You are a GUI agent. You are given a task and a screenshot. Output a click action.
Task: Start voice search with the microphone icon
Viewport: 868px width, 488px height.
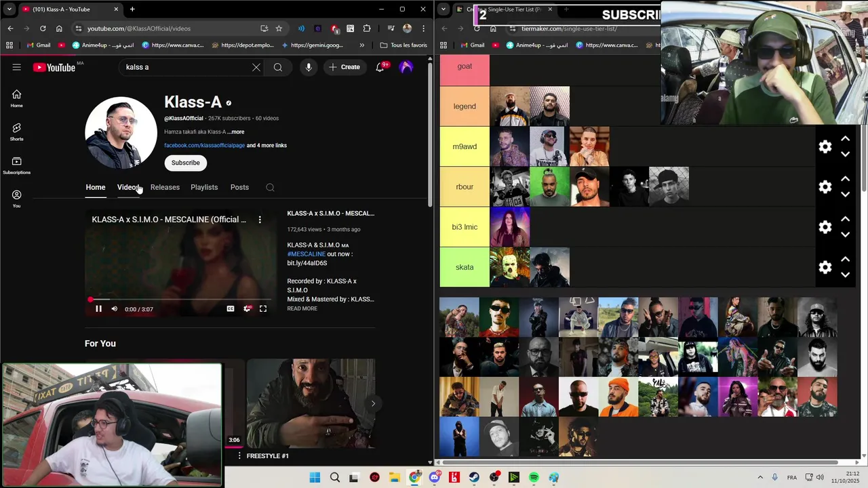(x=309, y=67)
